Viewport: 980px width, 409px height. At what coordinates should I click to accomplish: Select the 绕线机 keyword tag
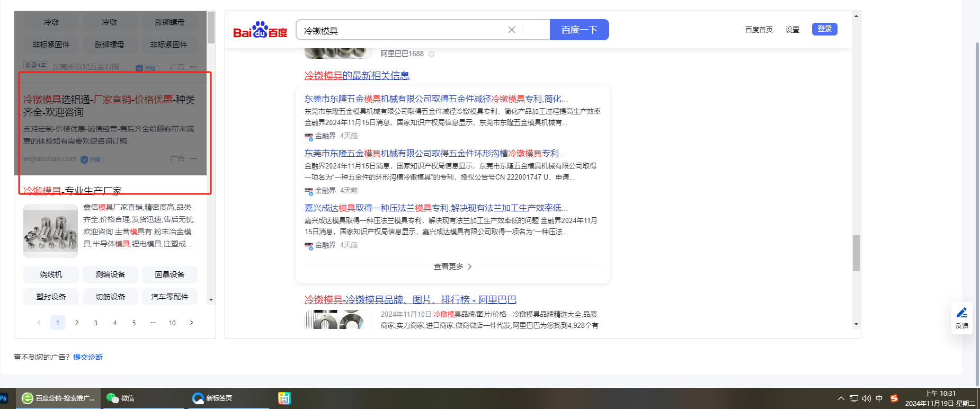(x=51, y=274)
